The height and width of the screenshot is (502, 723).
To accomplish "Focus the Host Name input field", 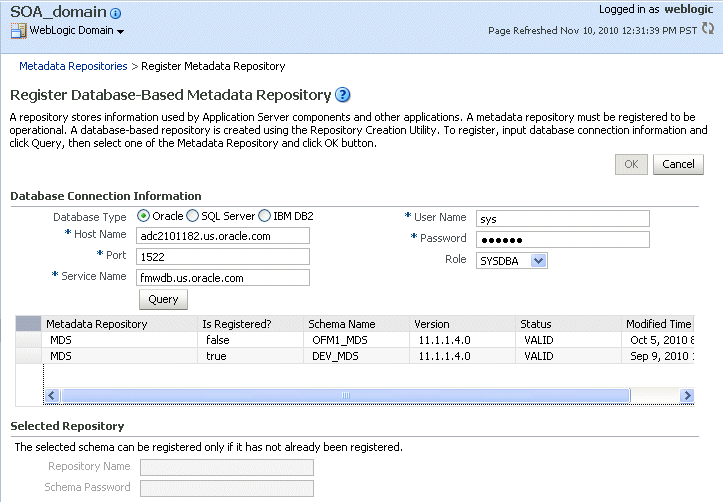I will [x=223, y=236].
